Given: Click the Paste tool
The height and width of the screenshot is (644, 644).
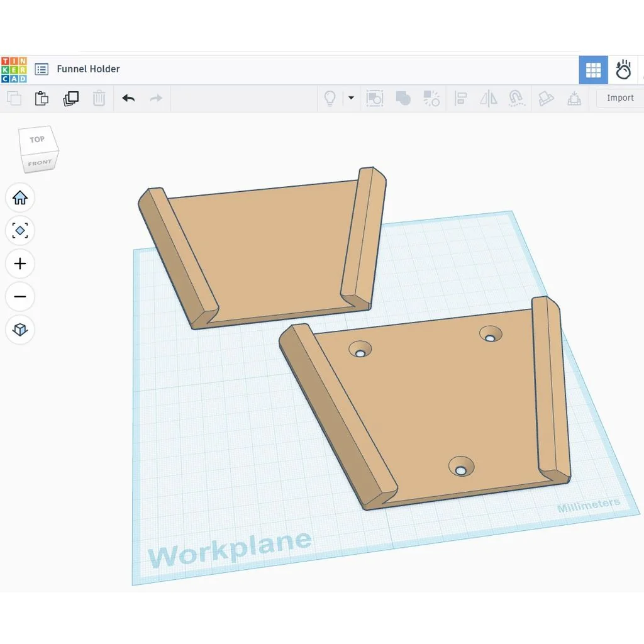Looking at the screenshot, I should coord(42,98).
